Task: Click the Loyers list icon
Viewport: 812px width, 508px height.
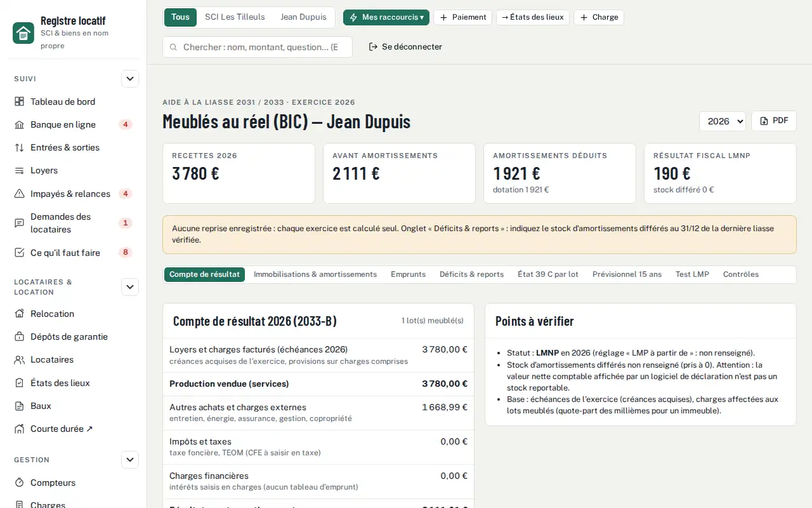Action: [19, 170]
